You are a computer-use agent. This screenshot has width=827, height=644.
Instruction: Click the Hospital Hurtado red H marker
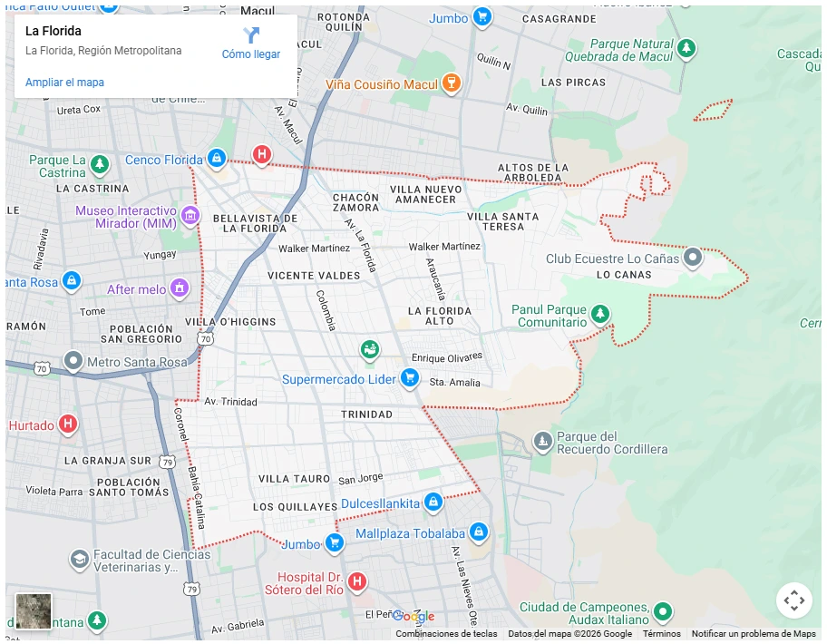click(69, 424)
